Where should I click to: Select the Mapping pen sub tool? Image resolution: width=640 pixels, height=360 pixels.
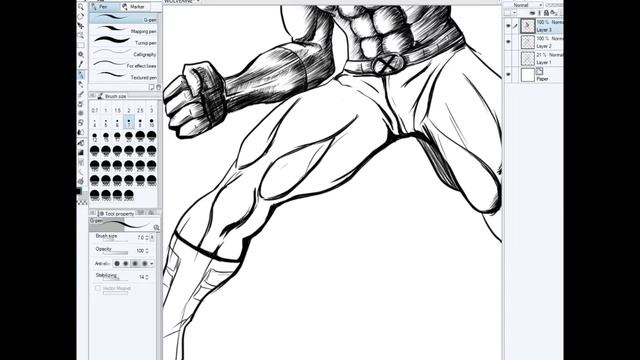(123, 30)
